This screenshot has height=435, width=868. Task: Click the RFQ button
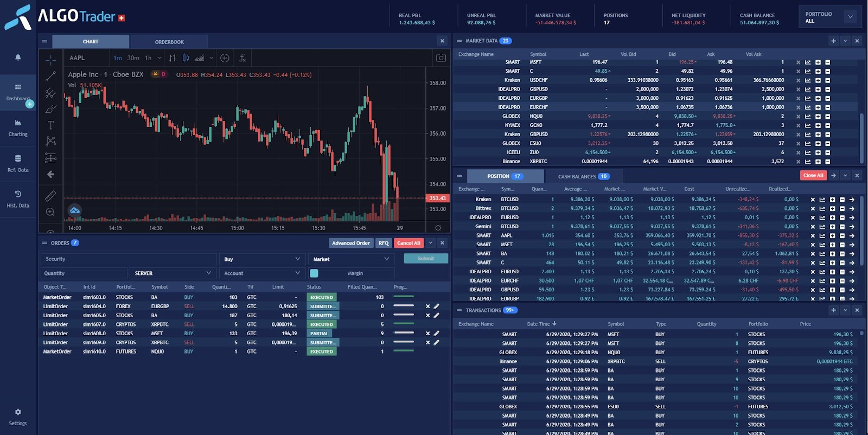pos(384,243)
